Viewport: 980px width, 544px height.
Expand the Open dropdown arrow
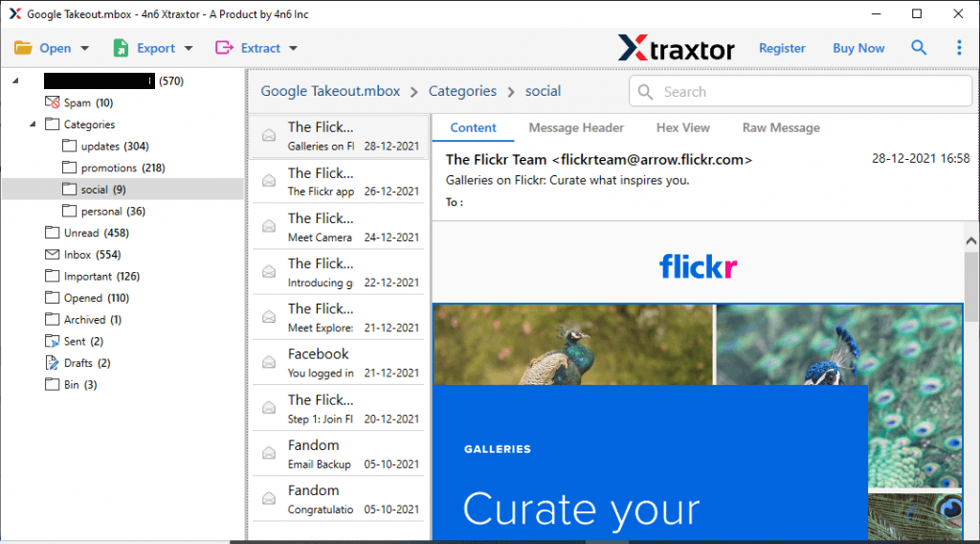click(x=85, y=48)
